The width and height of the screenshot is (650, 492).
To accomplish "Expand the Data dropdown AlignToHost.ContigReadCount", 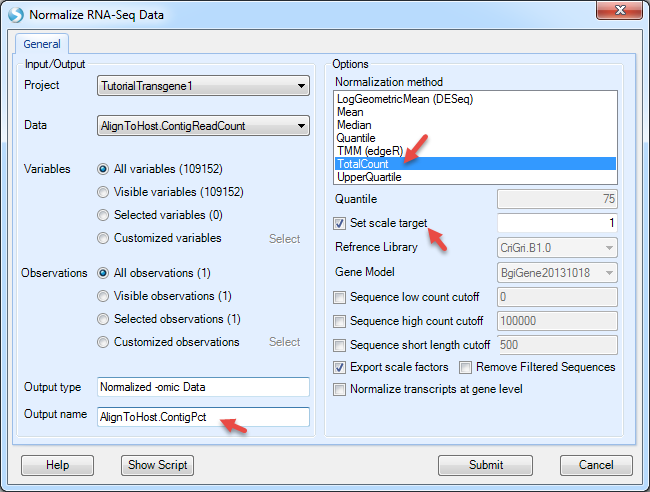I will [203, 126].
